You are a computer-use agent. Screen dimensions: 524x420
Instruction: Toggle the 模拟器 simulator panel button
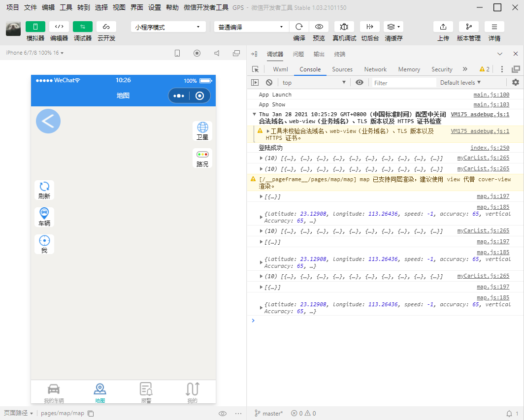pos(35,27)
